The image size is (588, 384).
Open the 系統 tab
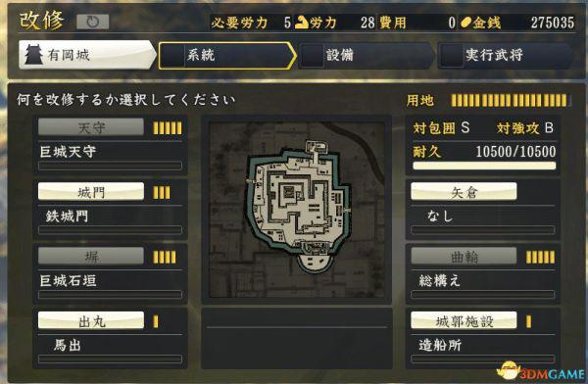(227, 56)
